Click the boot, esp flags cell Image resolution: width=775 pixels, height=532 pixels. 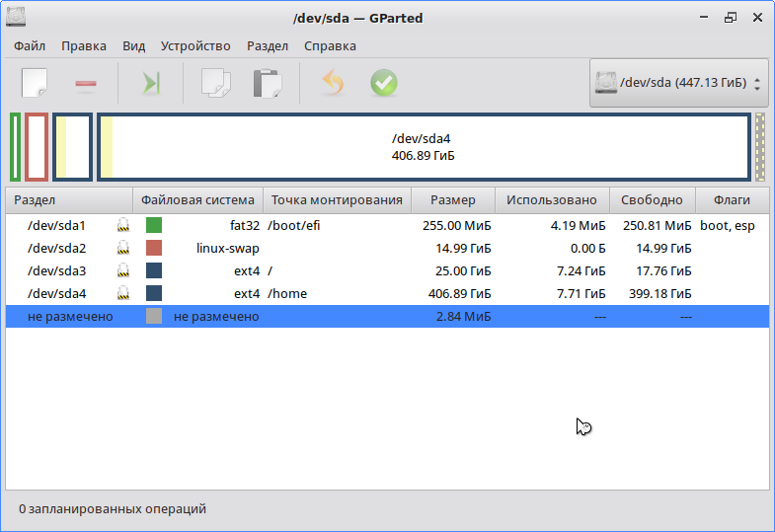(727, 225)
